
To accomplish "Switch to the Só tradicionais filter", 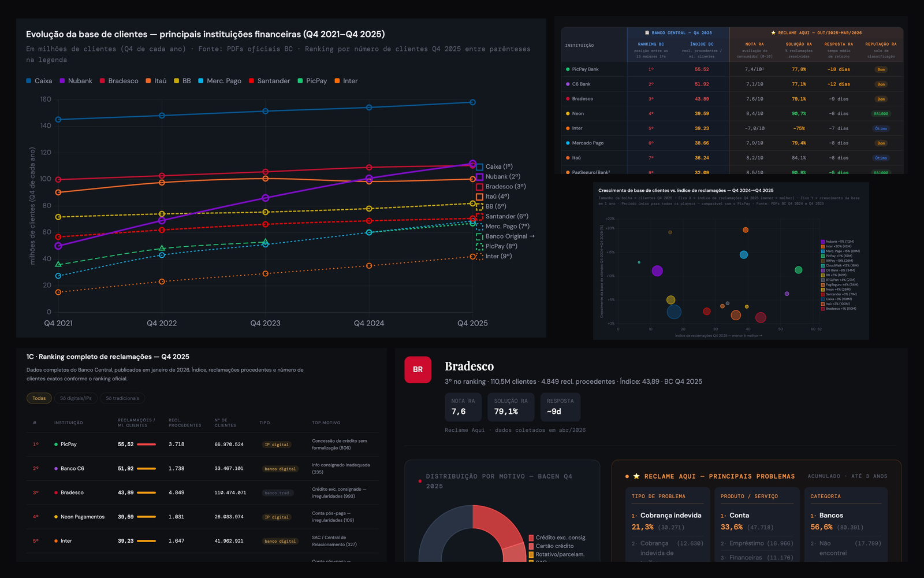I will point(122,398).
